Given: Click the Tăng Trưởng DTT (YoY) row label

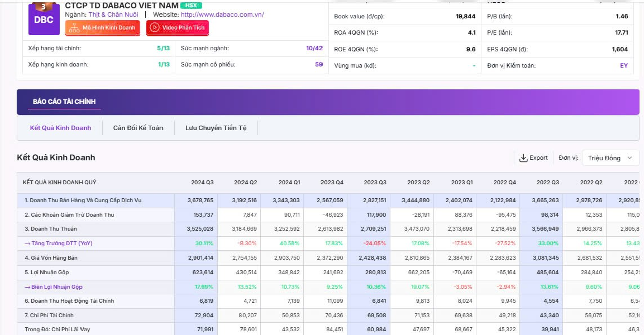Looking at the screenshot, I should tap(58, 243).
